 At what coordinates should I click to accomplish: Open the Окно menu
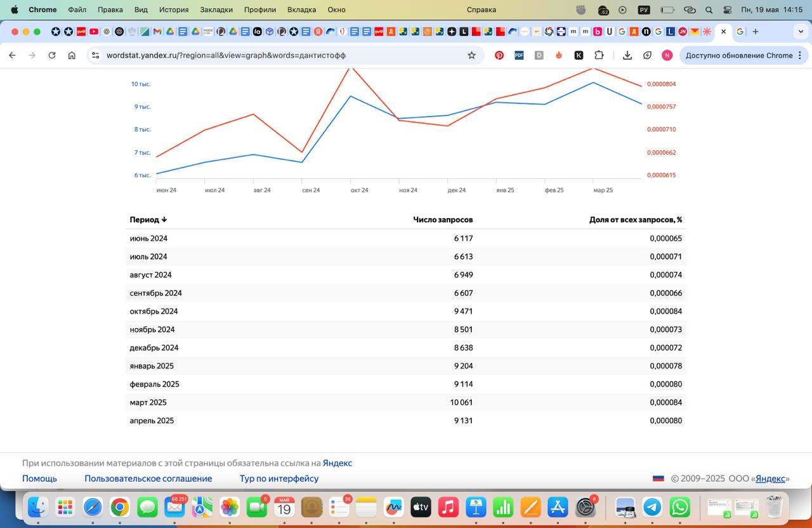click(337, 10)
